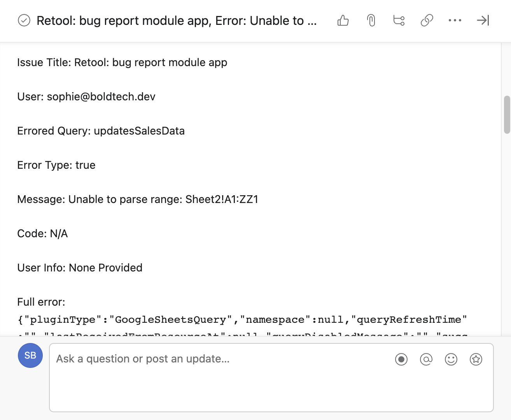The image size is (511, 420).
Task: Open the subtasks icon in the header
Action: (x=399, y=20)
